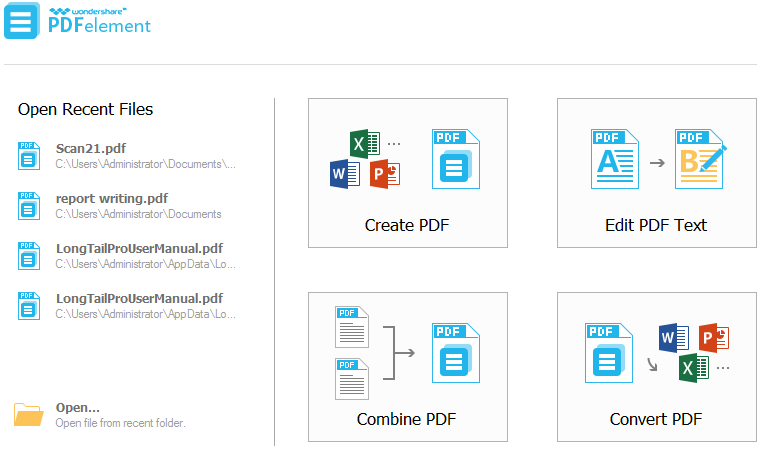This screenshot has width=759, height=449.
Task: Click the merged PDF icon in Combine PDF card
Action: coord(455,353)
